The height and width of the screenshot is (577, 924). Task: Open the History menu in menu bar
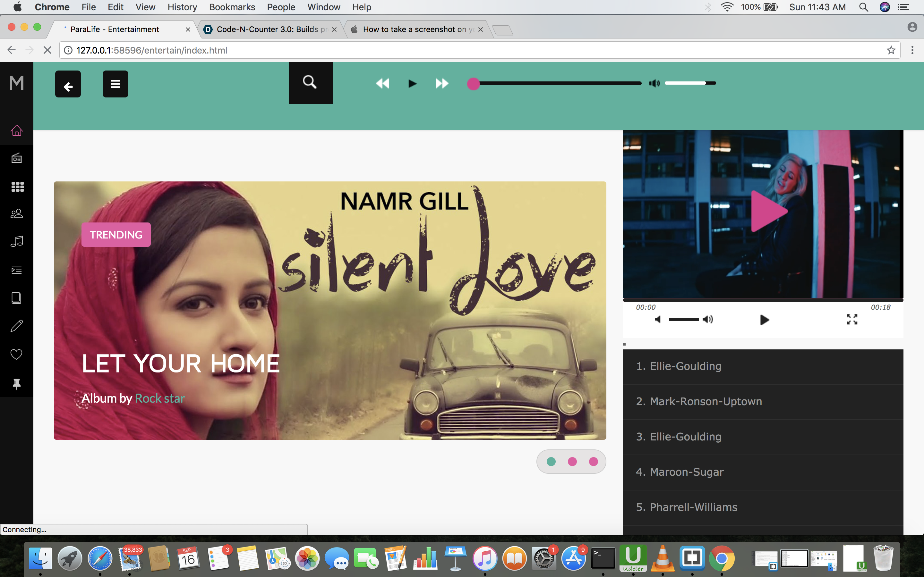click(182, 7)
